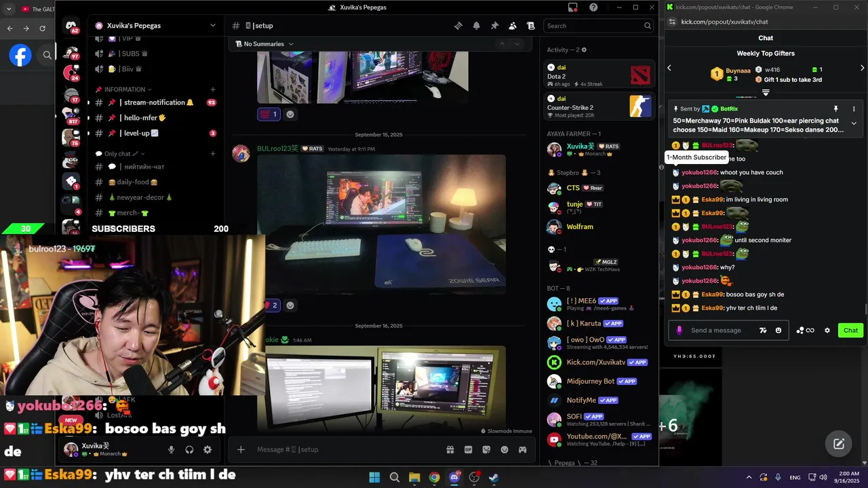
Task: Select member Xuvika in member list
Action: pos(599,149)
